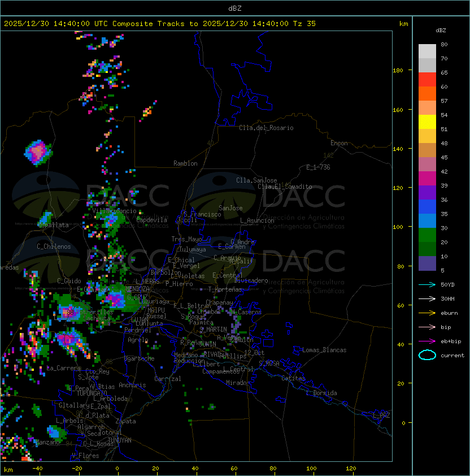Click the 'La_Carrera' label

pos(63,368)
